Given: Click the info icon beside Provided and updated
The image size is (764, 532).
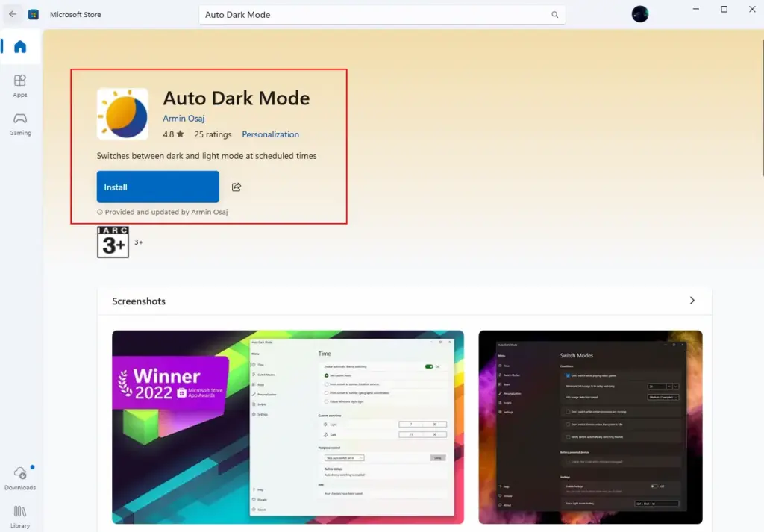Looking at the screenshot, I should point(100,212).
